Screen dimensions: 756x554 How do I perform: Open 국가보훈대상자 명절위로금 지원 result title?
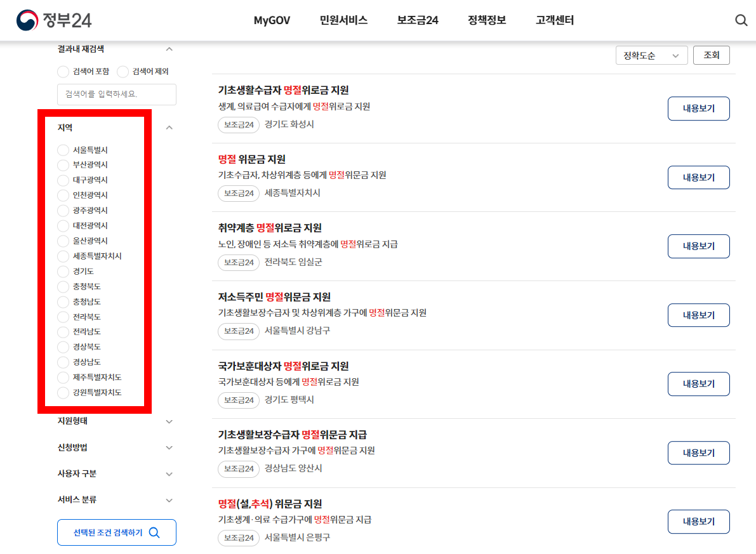click(x=284, y=366)
